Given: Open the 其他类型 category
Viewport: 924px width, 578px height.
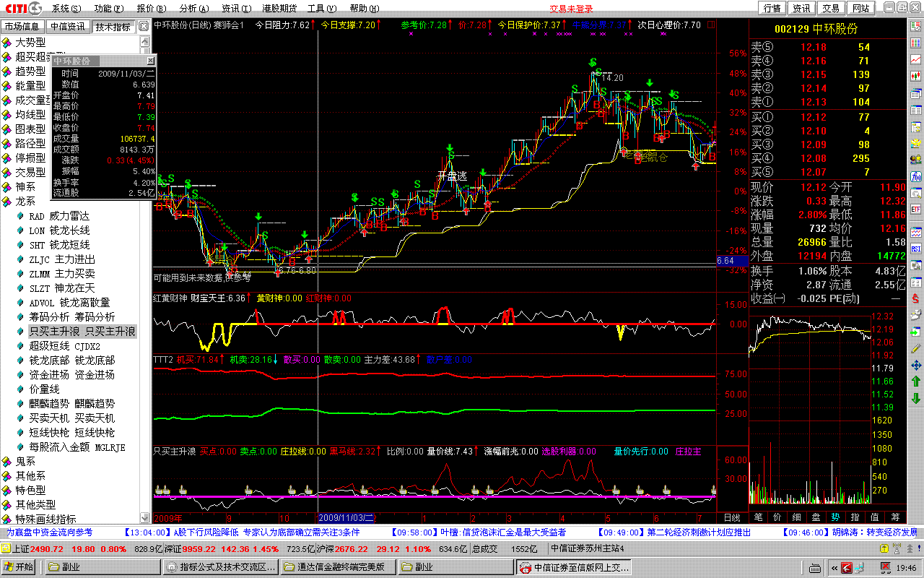Looking at the screenshot, I should pyautogui.click(x=35, y=505).
